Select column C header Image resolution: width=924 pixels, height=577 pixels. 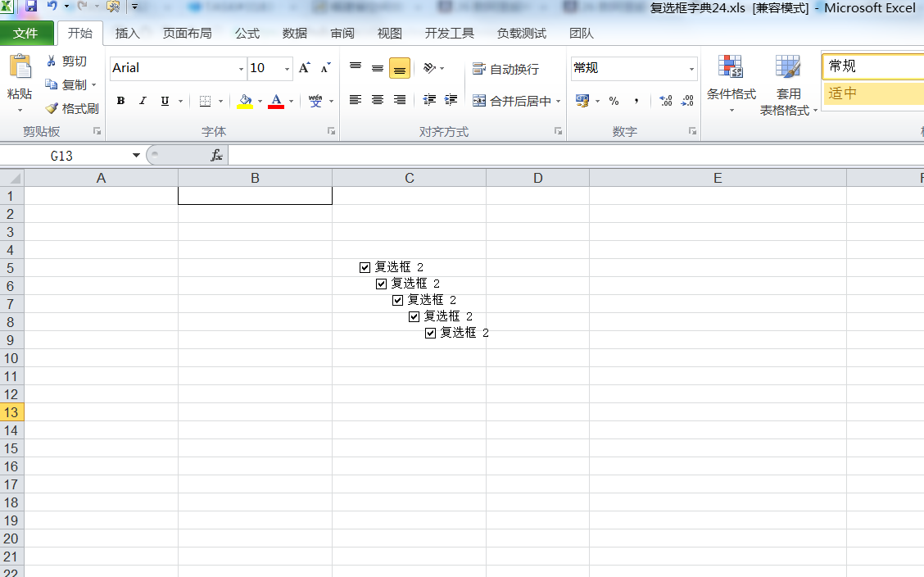[409, 178]
